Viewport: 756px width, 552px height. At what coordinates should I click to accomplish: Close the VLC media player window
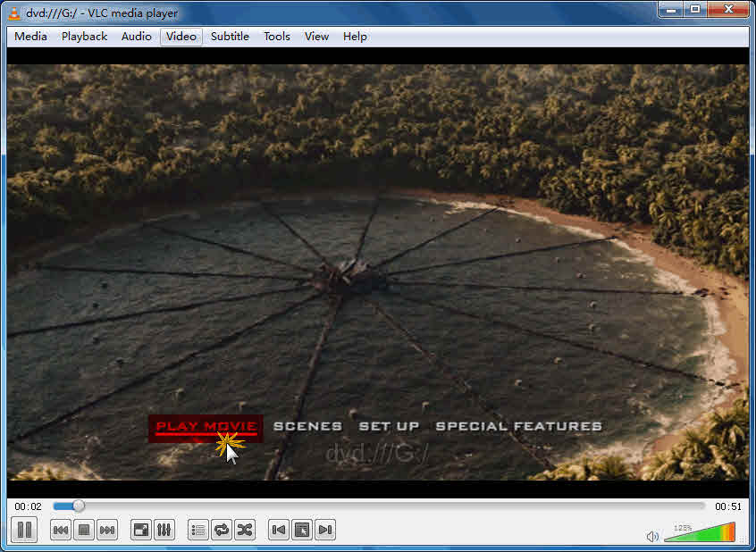pos(728,10)
